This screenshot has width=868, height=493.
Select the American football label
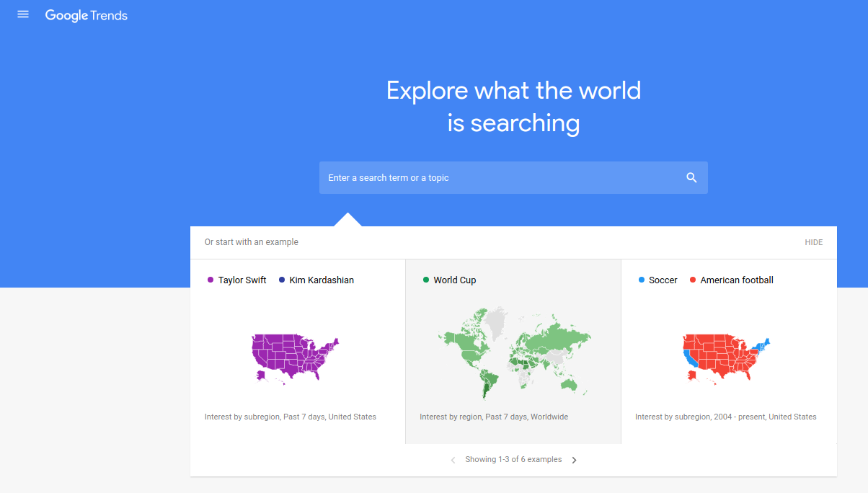pos(737,280)
